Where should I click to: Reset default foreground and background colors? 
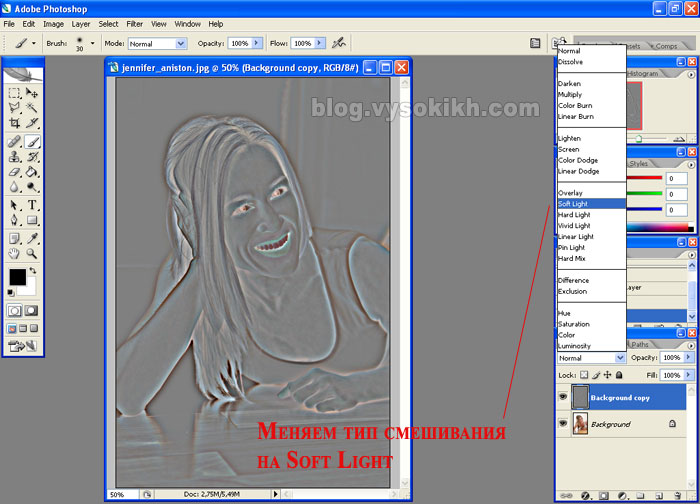pyautogui.click(x=11, y=293)
